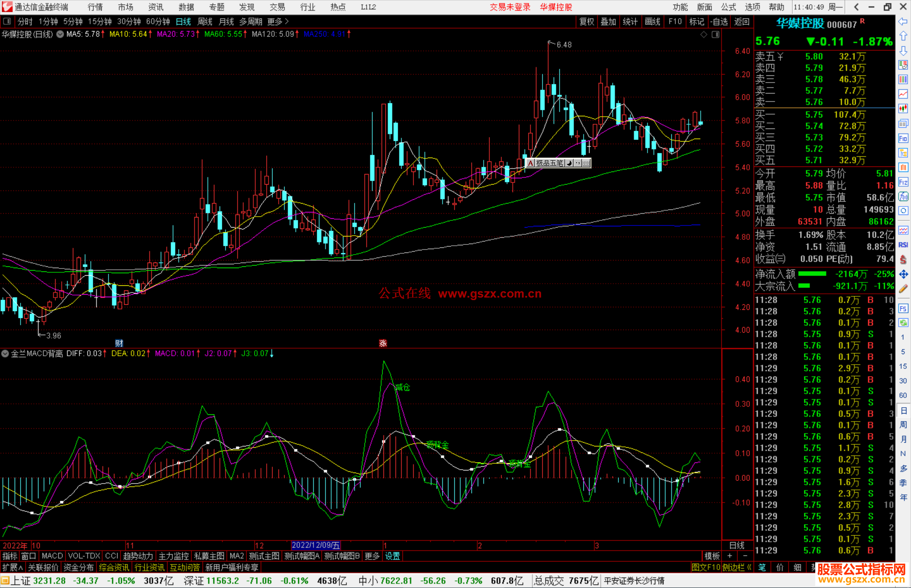Select the pencil drawing tool icon

pos(903,289)
